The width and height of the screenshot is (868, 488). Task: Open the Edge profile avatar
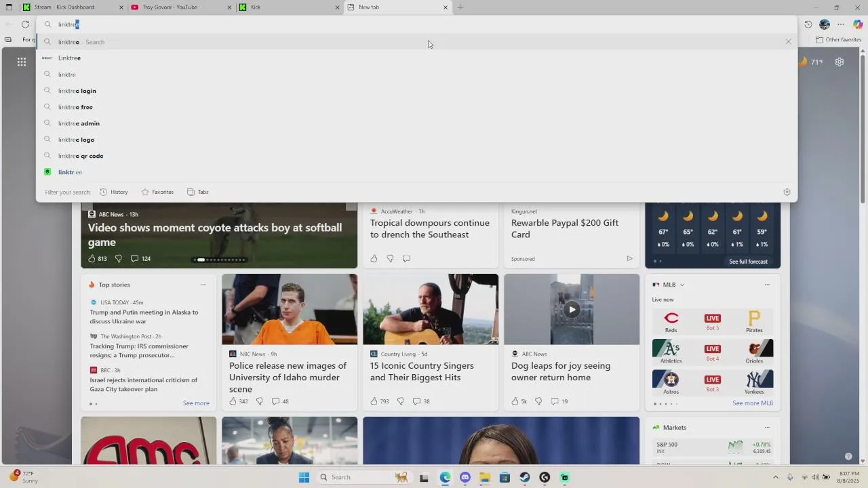(825, 24)
